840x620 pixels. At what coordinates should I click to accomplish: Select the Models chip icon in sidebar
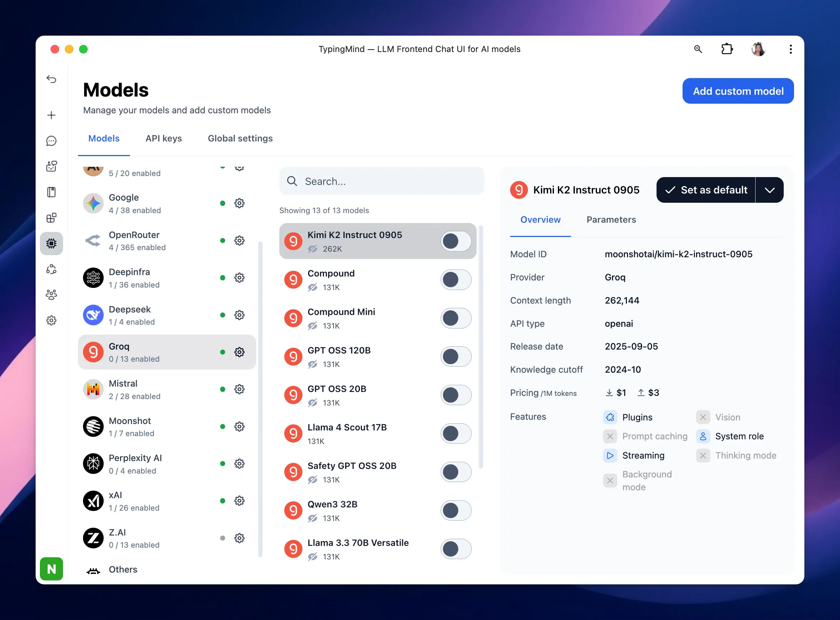coord(51,243)
